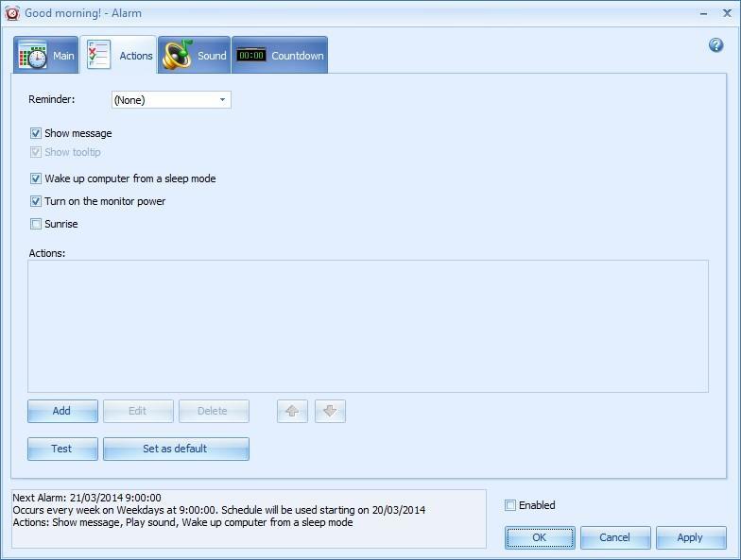Click the checklist icon on Actions tab

click(x=98, y=55)
